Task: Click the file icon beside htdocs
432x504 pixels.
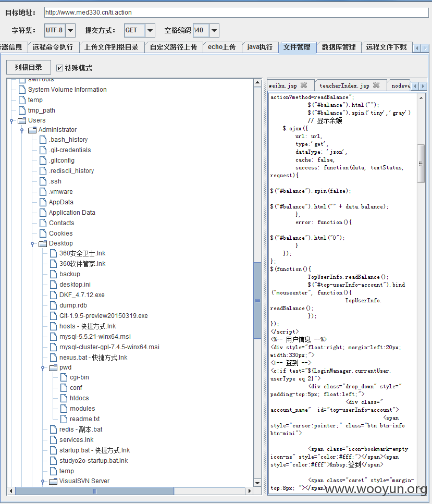Action: pos(64,398)
